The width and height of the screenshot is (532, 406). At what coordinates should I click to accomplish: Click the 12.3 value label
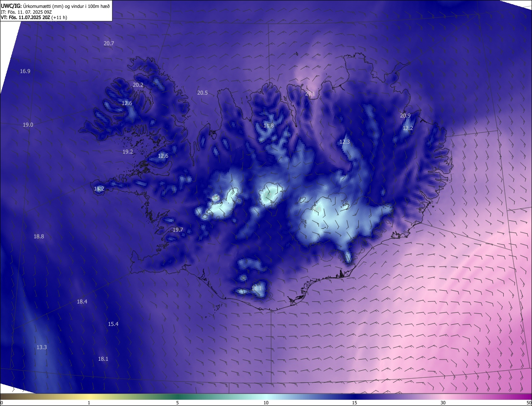tap(345, 142)
